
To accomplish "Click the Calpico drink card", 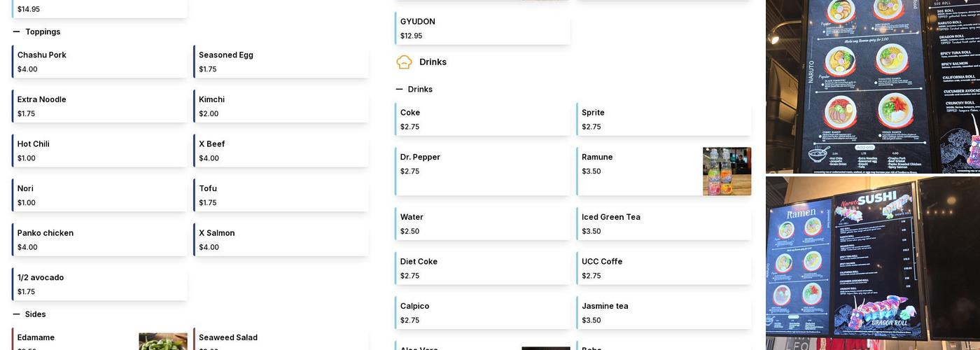I will pos(482,313).
